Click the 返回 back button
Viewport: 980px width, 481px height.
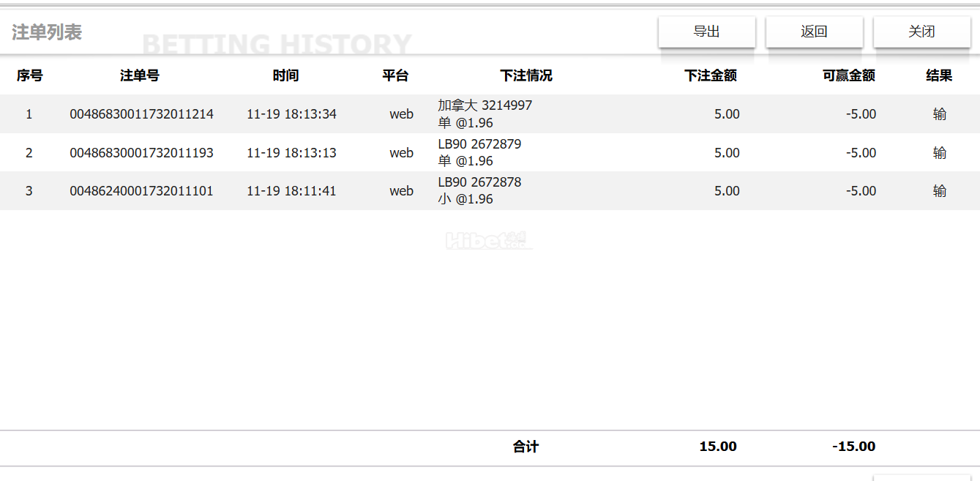pyautogui.click(x=815, y=32)
